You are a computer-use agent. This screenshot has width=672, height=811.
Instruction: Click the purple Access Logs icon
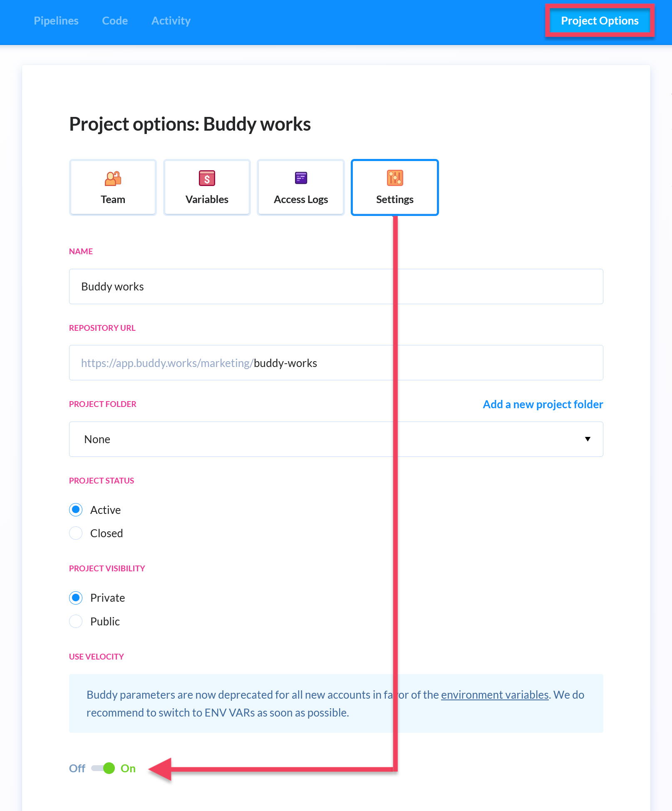click(301, 178)
